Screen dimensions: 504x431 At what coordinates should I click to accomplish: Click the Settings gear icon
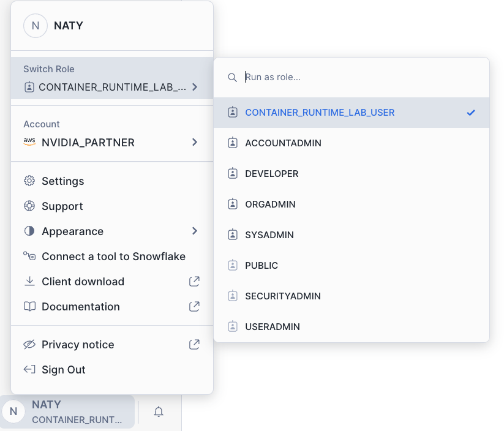point(29,181)
